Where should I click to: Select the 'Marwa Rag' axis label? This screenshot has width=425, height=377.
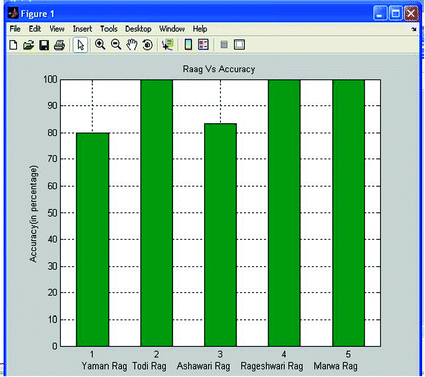point(335,366)
